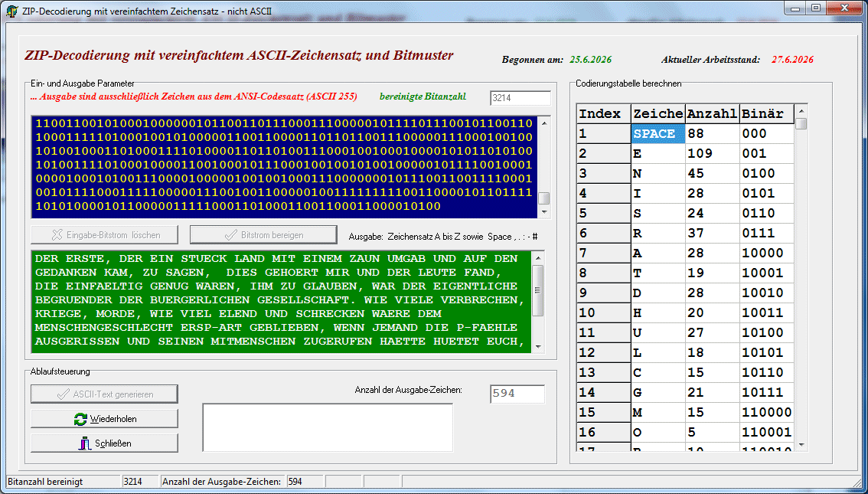868x494 pixels.
Task: Select the character cell N in row 3
Action: (x=658, y=173)
